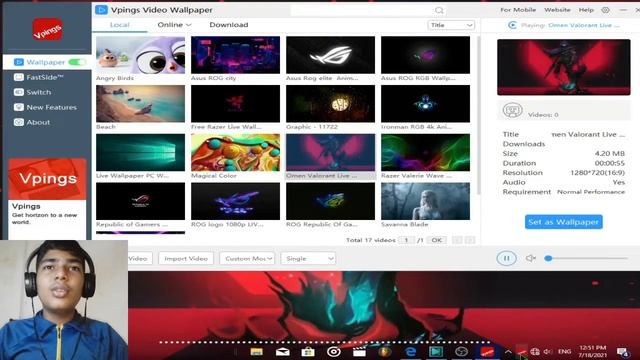Viewport: 640px width, 360px height.
Task: Pause the wallpaper playback
Action: click(506, 258)
